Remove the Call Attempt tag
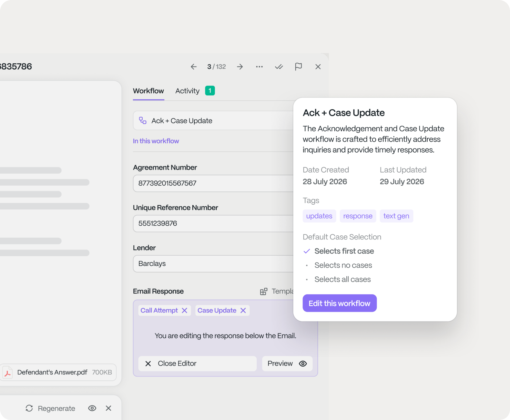The height and width of the screenshot is (420, 510). click(x=185, y=310)
